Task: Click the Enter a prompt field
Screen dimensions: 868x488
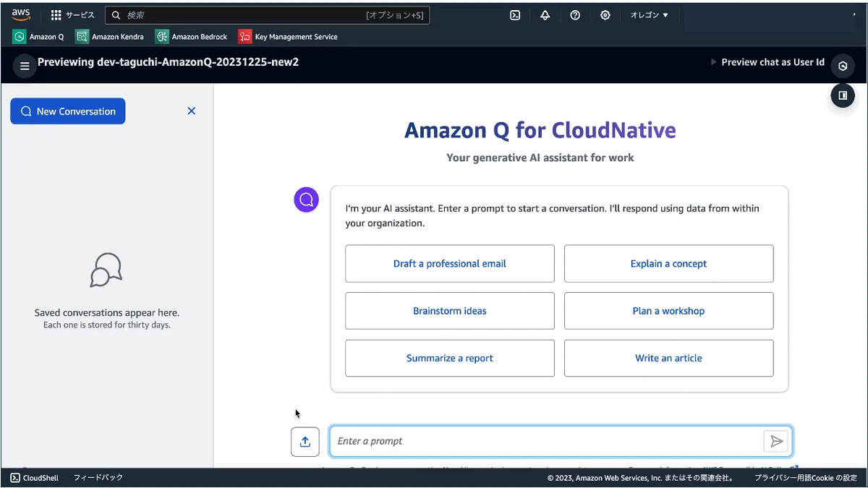Action: (546, 441)
